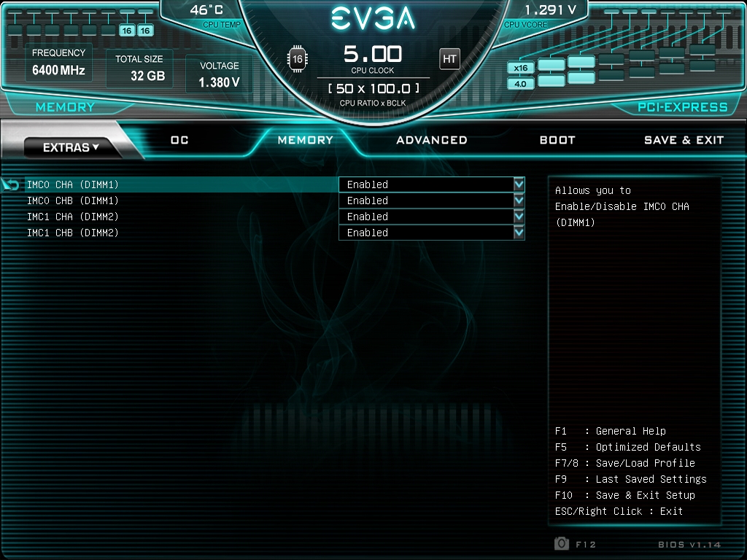The width and height of the screenshot is (747, 560).
Task: Click the F1 General Help hint
Action: (611, 431)
